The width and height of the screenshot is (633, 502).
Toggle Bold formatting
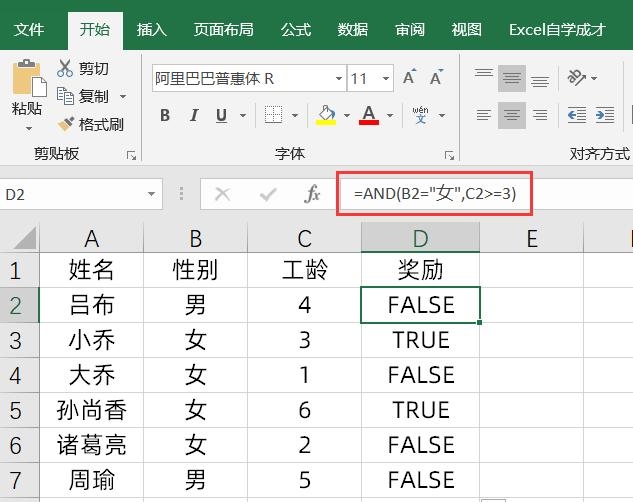(165, 115)
